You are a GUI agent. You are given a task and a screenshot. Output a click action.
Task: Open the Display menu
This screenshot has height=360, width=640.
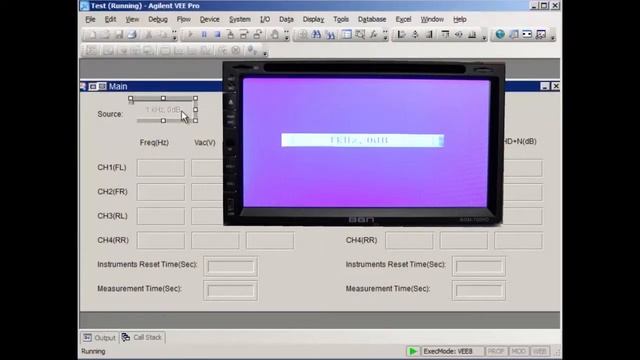click(x=313, y=19)
